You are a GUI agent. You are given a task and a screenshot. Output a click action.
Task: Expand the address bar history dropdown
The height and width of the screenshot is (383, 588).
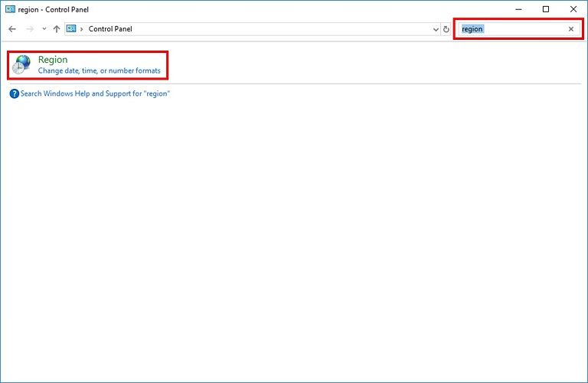click(x=436, y=29)
